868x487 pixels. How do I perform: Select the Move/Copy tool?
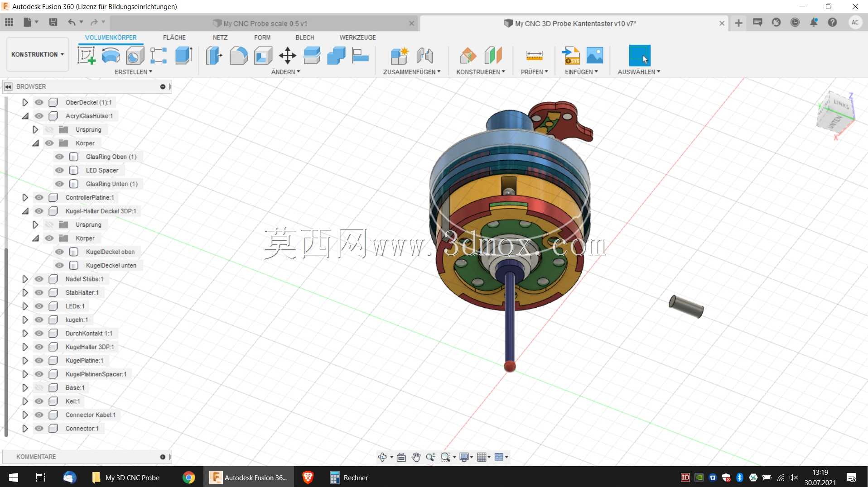[288, 56]
